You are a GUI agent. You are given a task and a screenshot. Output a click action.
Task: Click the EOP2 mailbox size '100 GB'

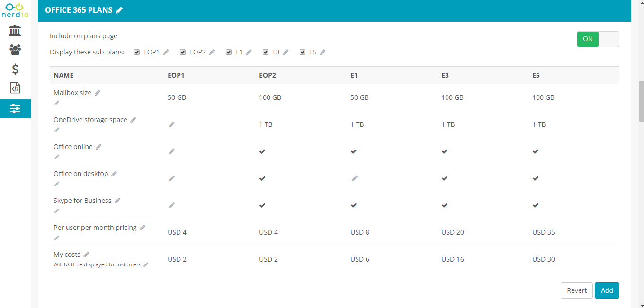coord(270,97)
